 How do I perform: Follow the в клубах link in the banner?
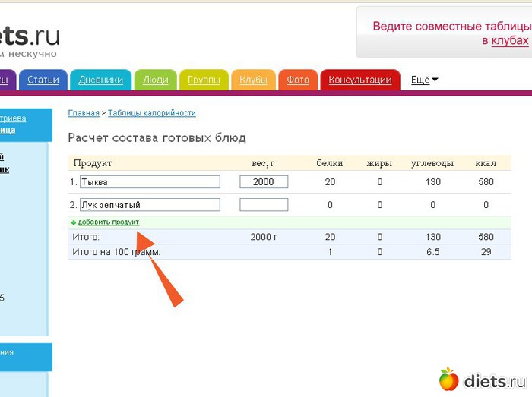(x=505, y=40)
